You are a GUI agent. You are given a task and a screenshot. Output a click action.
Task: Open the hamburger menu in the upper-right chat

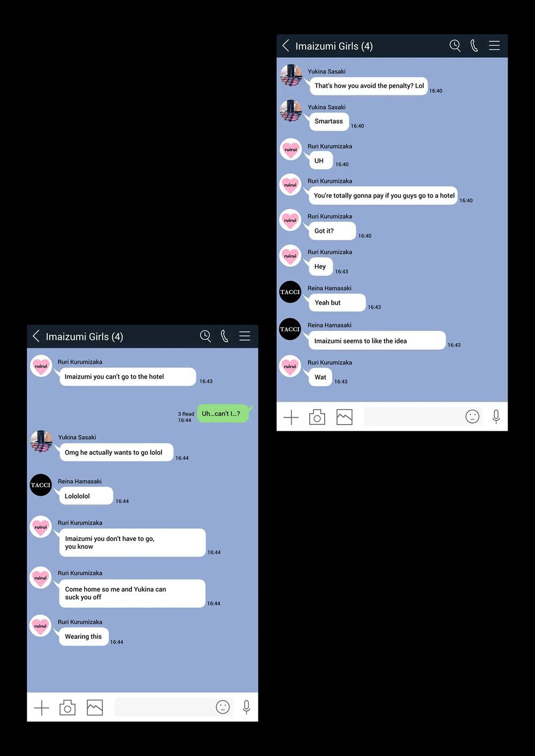point(494,46)
